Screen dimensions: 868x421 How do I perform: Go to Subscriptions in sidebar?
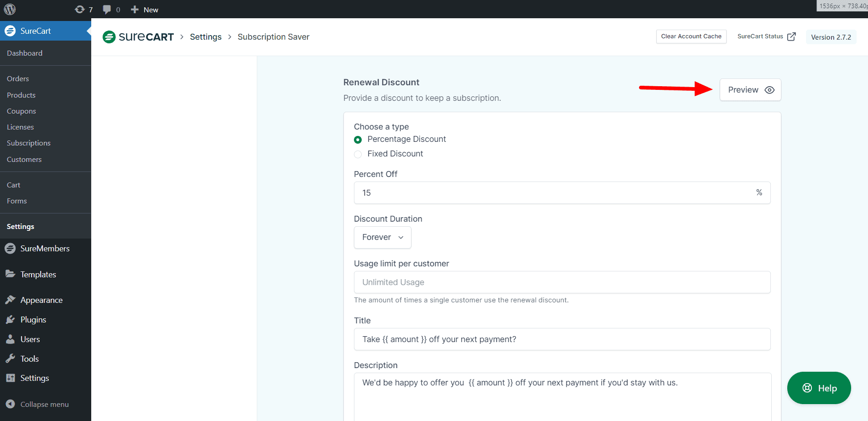[x=28, y=143]
